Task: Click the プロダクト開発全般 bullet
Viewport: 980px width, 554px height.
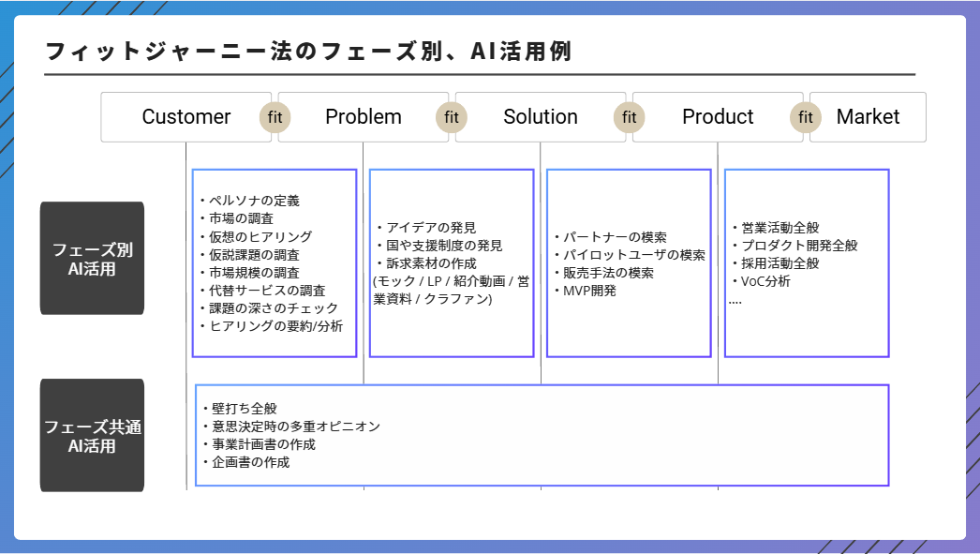Action: [x=794, y=246]
